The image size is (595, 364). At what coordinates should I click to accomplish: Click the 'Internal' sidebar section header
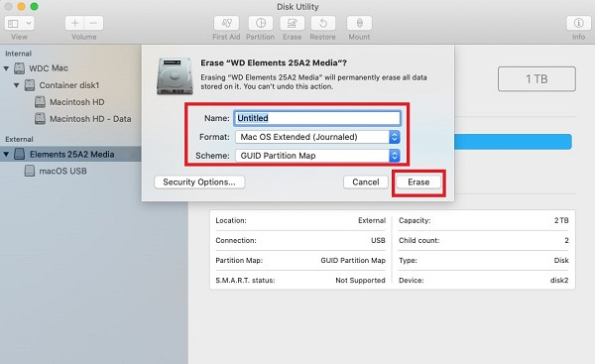[18, 54]
